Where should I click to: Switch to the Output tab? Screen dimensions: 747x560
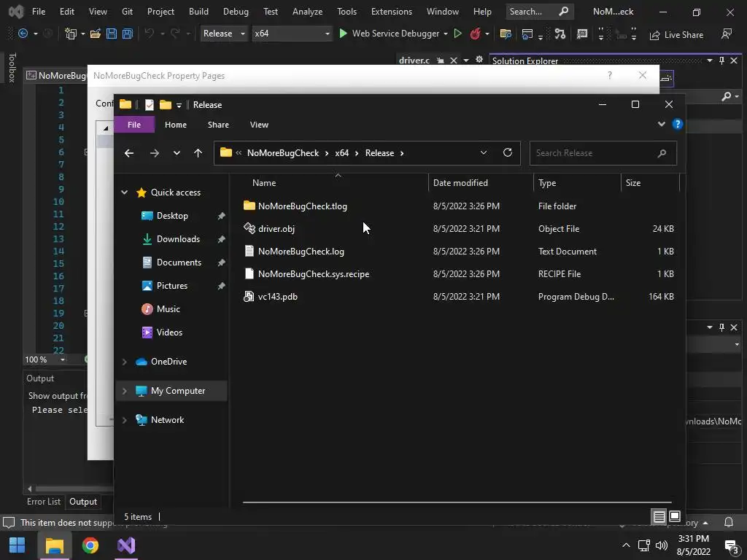click(83, 502)
